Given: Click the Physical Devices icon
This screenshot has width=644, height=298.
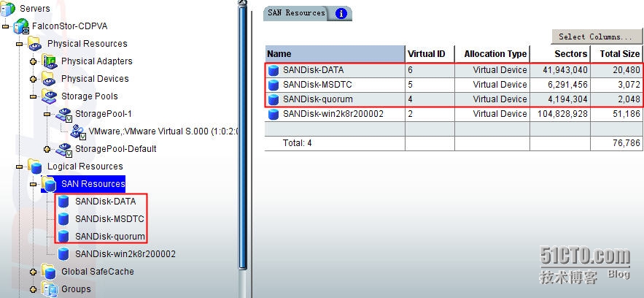Looking at the screenshot, I should click(x=50, y=79).
